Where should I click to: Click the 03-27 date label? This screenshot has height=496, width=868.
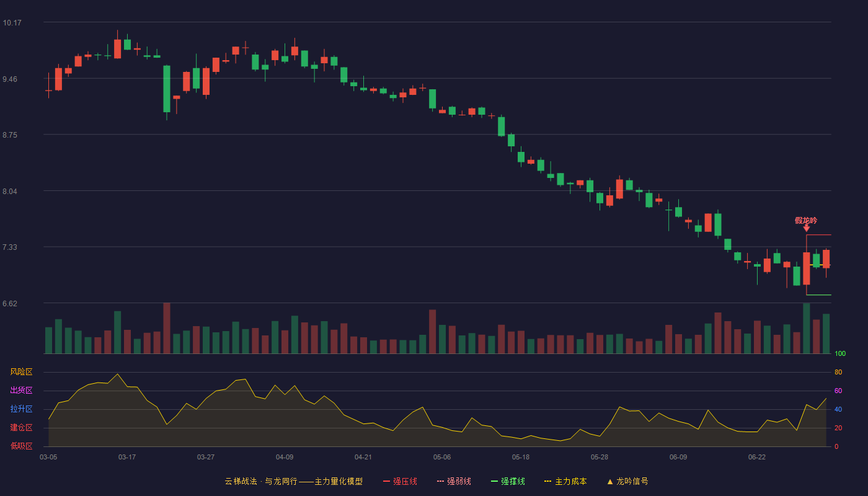(x=206, y=457)
